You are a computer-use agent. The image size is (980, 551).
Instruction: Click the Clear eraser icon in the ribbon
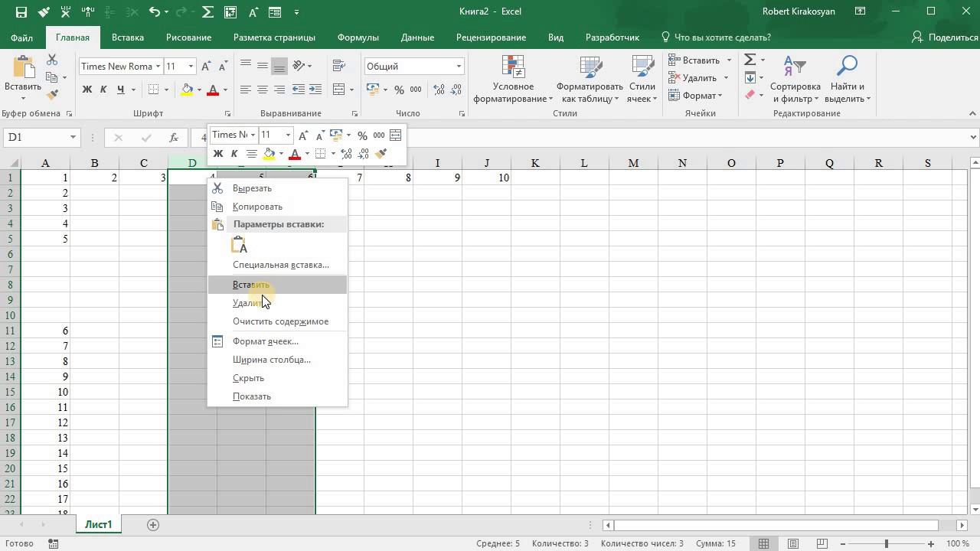coord(750,95)
